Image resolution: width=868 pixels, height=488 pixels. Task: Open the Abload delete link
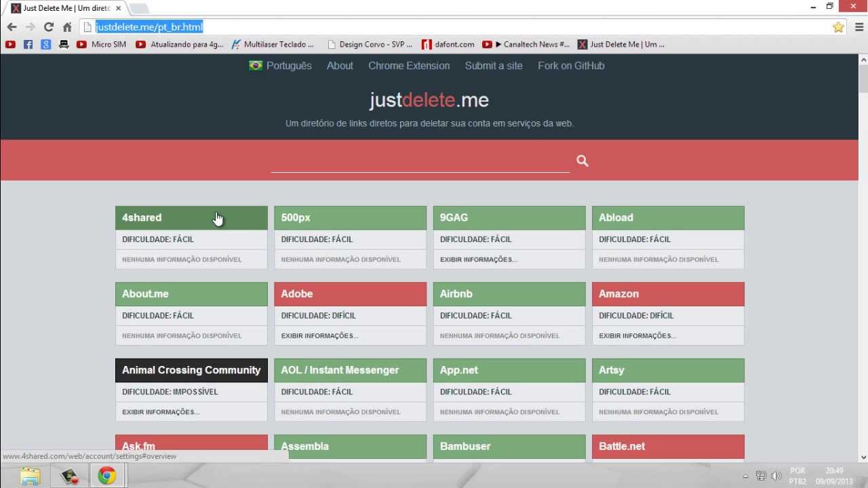668,218
